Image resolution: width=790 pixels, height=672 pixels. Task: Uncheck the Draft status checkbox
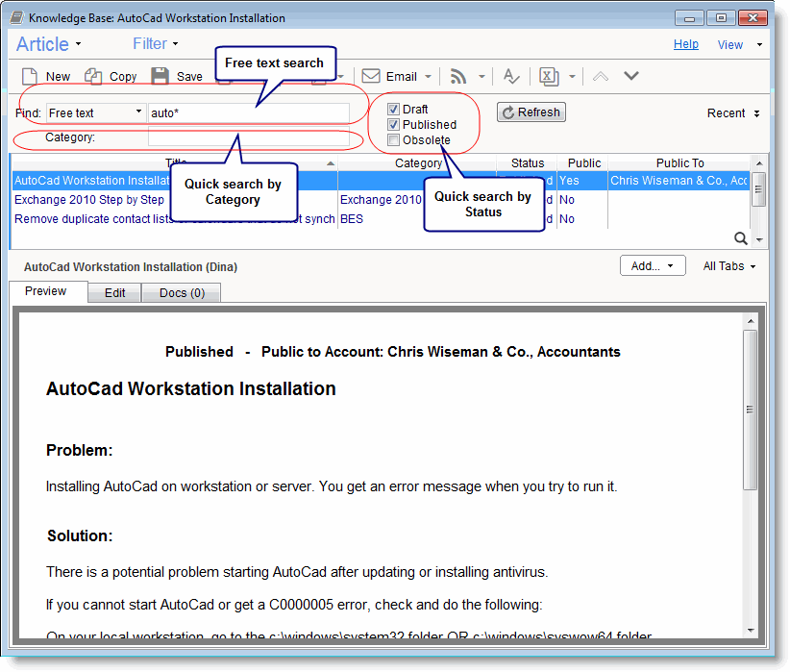point(393,110)
